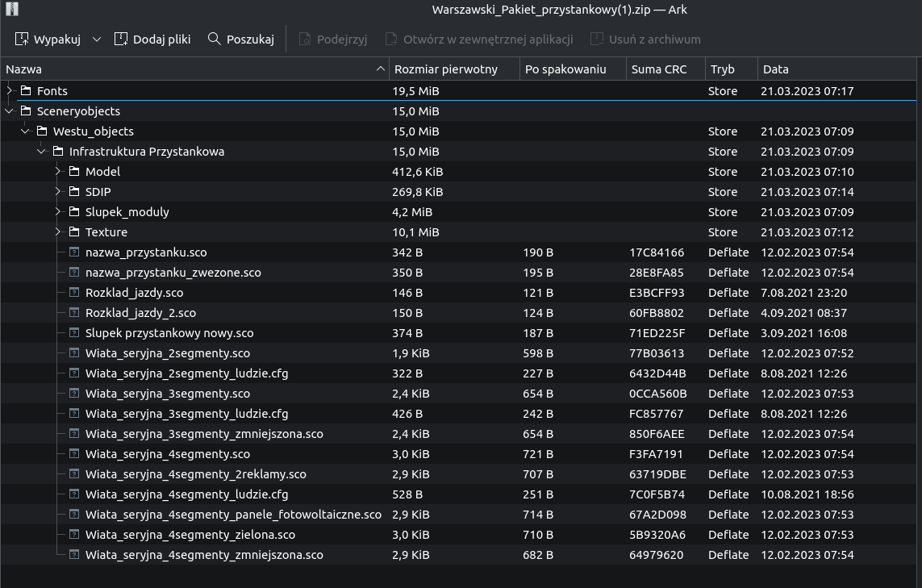Click the Slupek_moduly folder name
The width and height of the screenshot is (922, 588).
[x=127, y=212]
